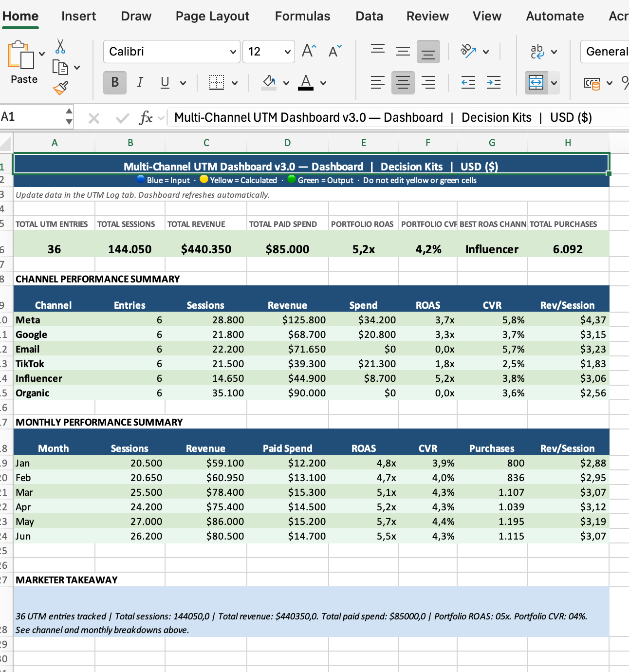Expand the fill color dropdown arrow
The height and width of the screenshot is (672, 629).
(286, 83)
